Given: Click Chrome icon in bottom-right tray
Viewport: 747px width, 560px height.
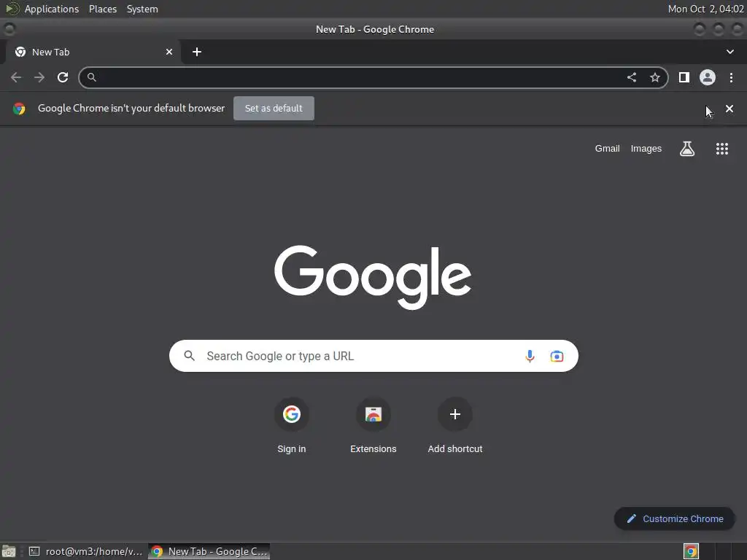Looking at the screenshot, I should click(x=691, y=551).
